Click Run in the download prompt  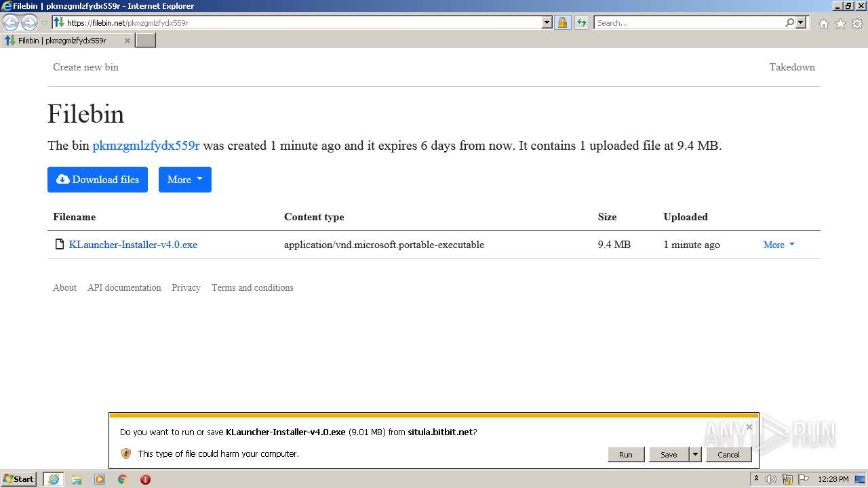coord(625,455)
